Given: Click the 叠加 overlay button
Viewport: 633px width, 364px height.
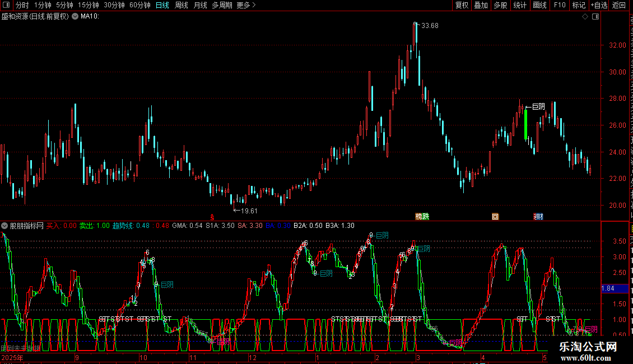Looking at the screenshot, I should click(481, 5).
